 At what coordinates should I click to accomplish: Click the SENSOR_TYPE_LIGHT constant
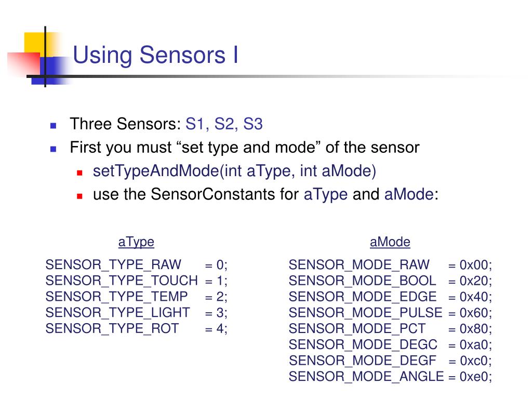118,312
